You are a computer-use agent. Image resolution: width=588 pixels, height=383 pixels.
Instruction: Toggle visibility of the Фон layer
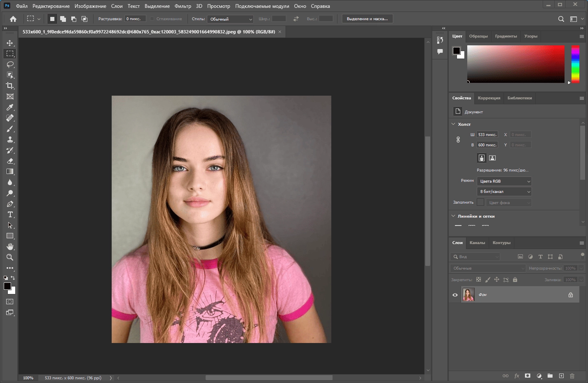tap(455, 295)
